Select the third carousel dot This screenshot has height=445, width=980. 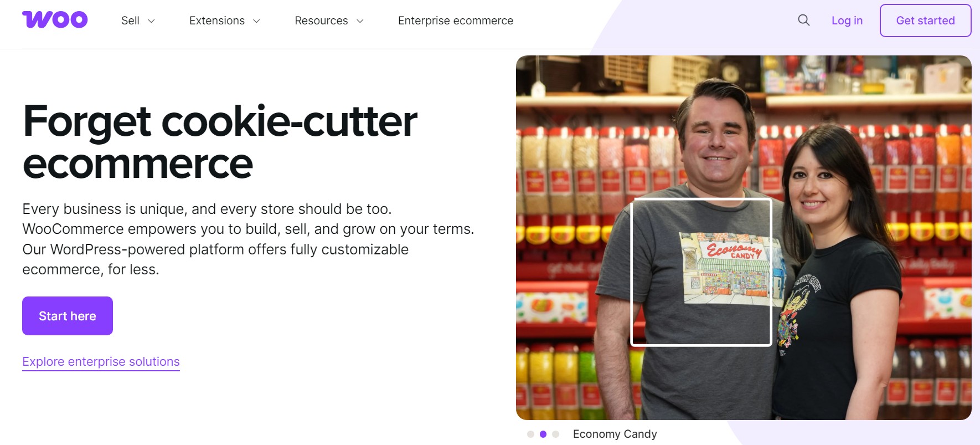point(556,434)
